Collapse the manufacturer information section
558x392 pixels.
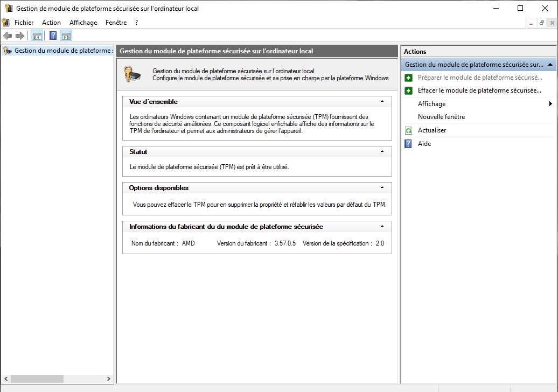pos(382,227)
